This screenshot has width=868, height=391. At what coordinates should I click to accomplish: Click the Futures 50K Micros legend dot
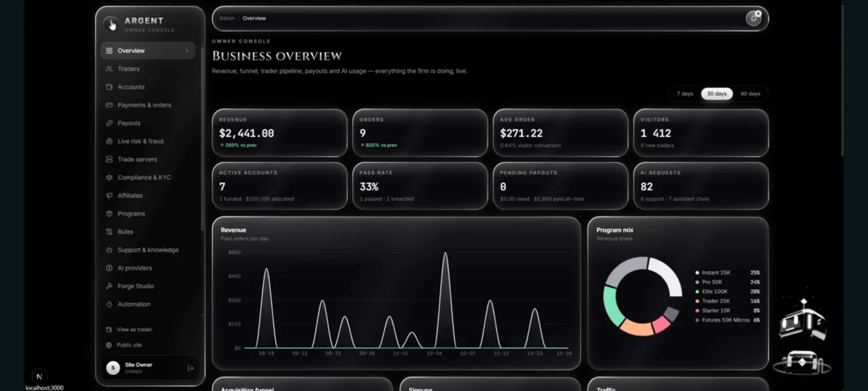(x=697, y=320)
